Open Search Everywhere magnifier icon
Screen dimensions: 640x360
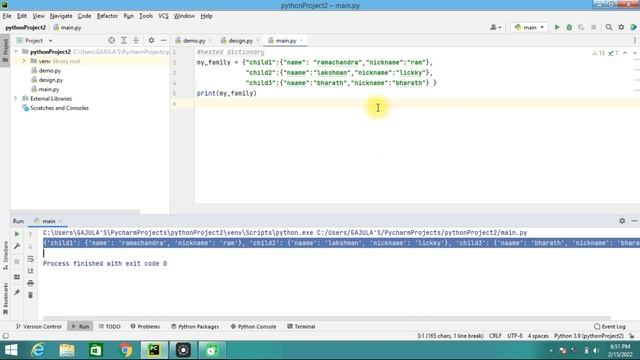point(609,27)
